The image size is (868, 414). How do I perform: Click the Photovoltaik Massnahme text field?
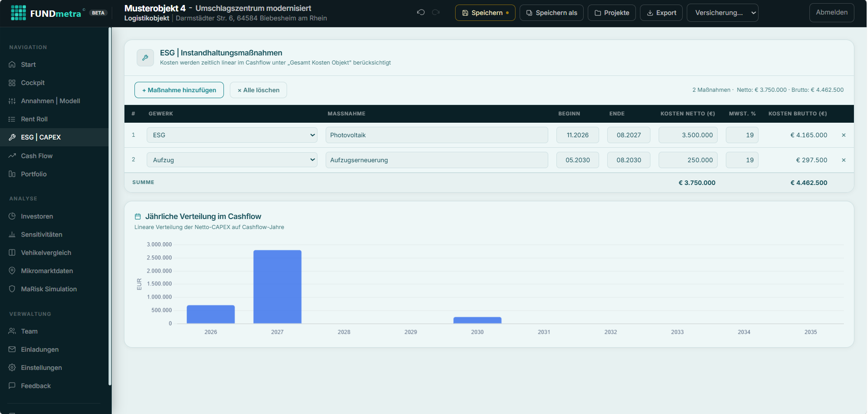[x=437, y=135]
